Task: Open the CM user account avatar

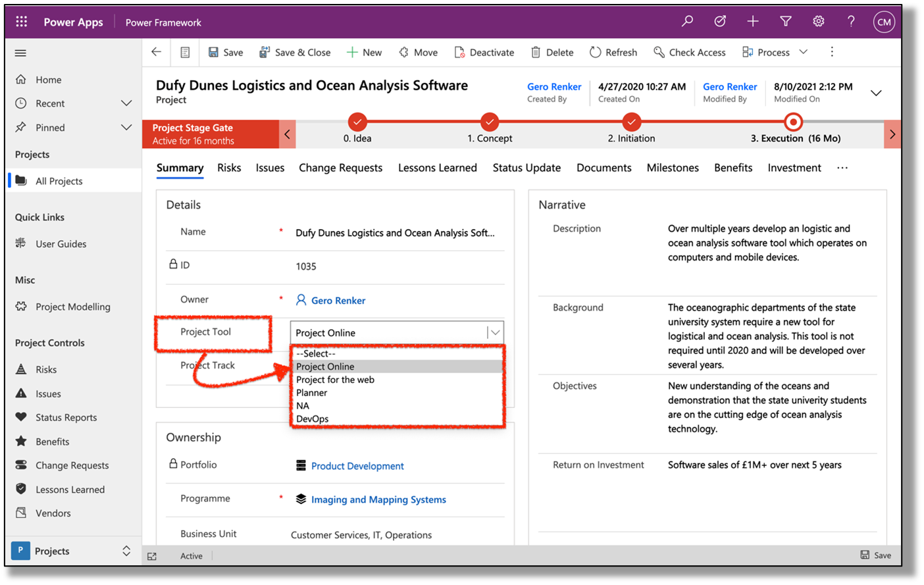Action: [x=884, y=22]
